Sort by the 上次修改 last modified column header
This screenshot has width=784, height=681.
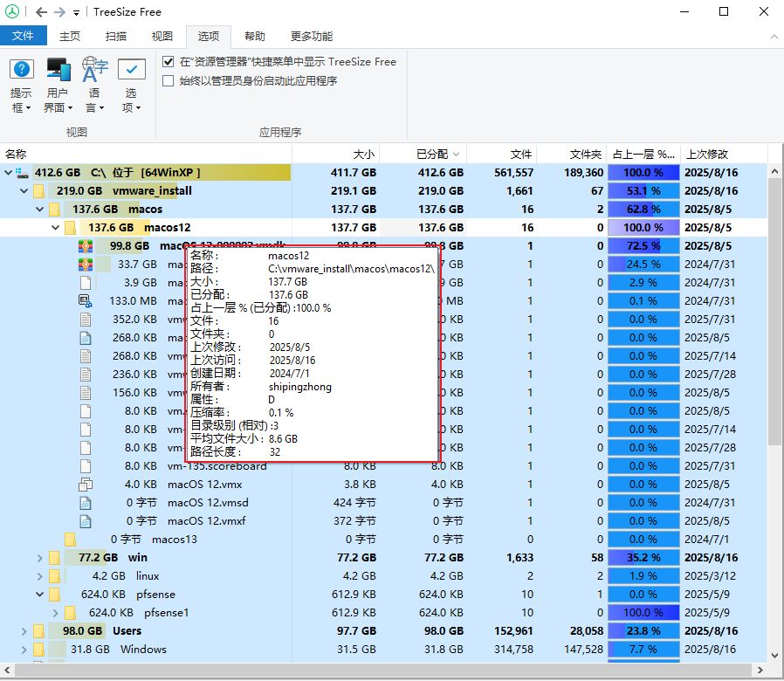(x=724, y=154)
